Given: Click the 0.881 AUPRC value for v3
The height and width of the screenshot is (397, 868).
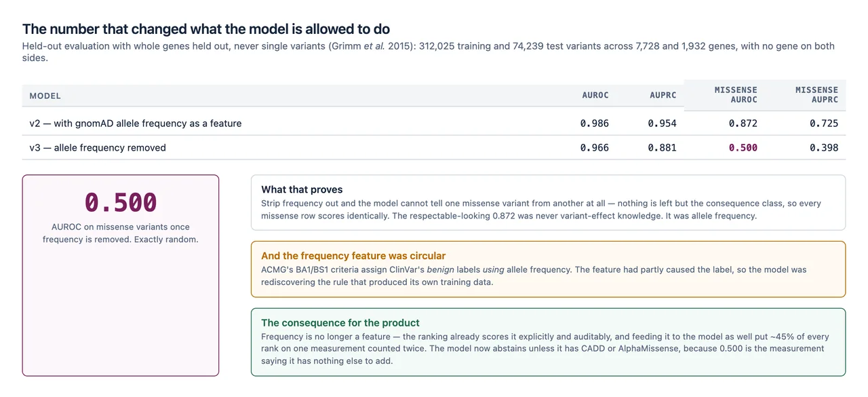Looking at the screenshot, I should pos(662,147).
